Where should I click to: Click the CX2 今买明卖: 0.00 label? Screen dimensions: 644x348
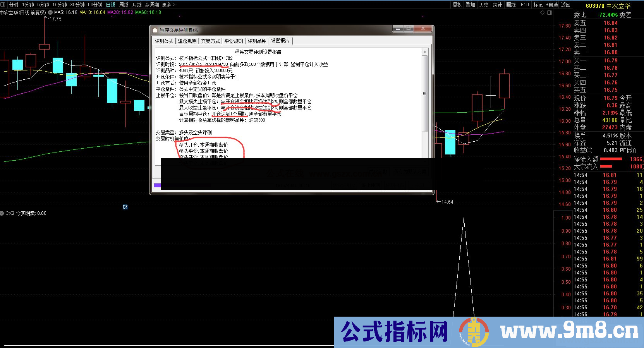coord(26,213)
